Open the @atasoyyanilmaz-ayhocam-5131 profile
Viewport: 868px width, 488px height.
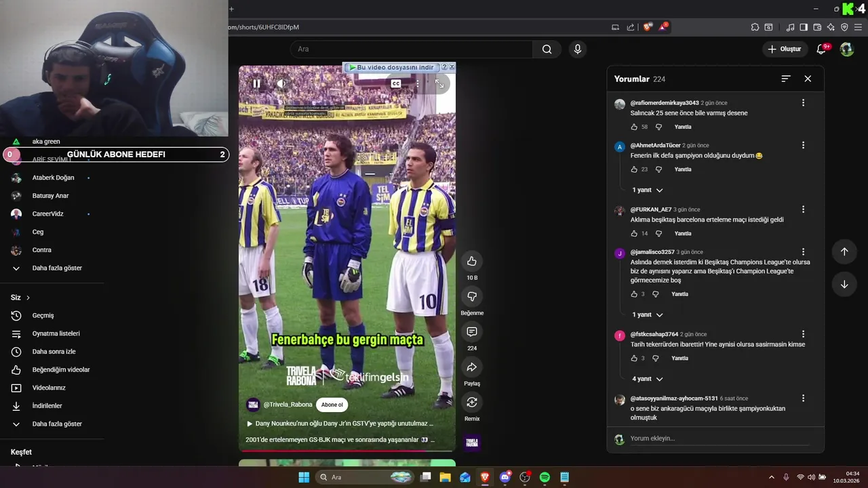pyautogui.click(x=674, y=399)
